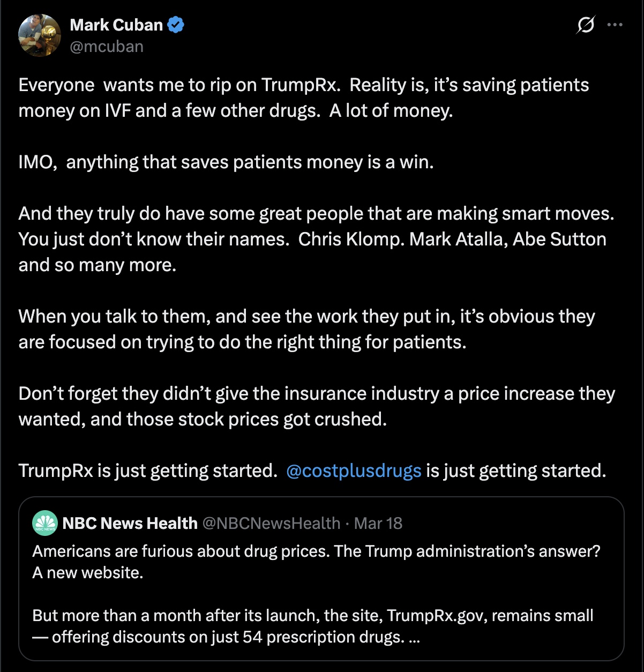This screenshot has height=672, width=644.
Task: Click the "A new website." line in quote
Action: pyautogui.click(x=88, y=572)
